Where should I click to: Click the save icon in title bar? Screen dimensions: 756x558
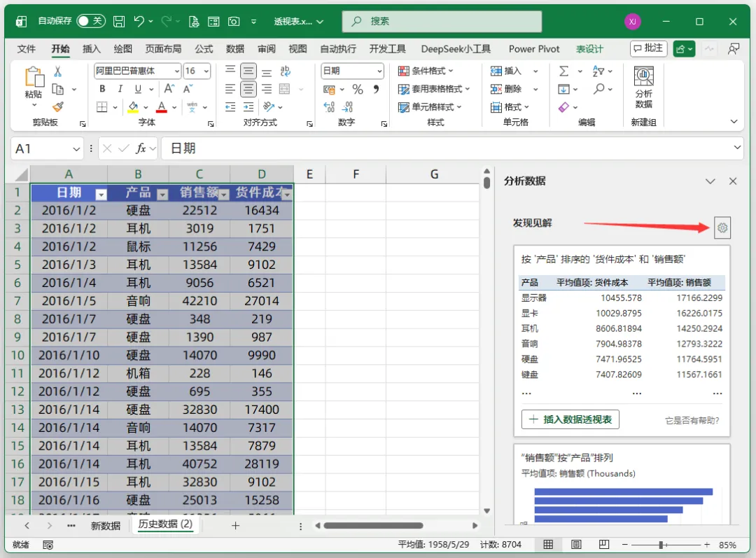(x=118, y=21)
